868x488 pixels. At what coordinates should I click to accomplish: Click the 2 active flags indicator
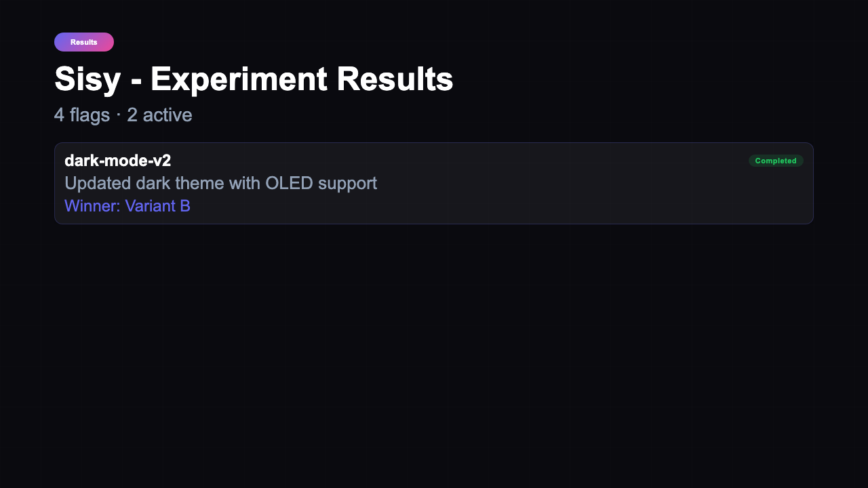click(x=159, y=115)
